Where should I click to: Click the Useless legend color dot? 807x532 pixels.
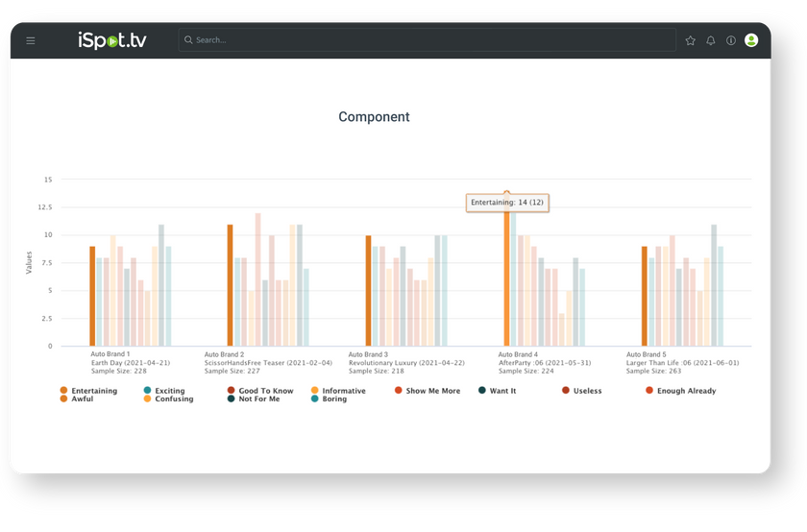click(x=566, y=391)
